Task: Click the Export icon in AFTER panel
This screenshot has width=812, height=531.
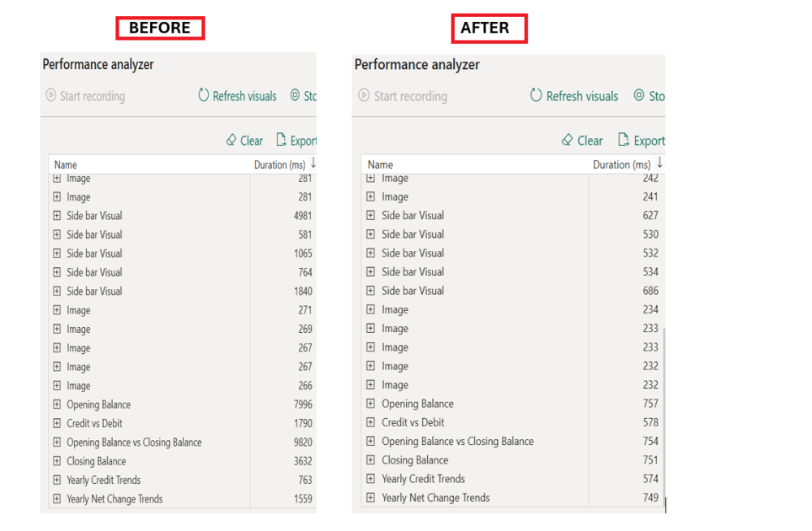Action: [x=624, y=140]
